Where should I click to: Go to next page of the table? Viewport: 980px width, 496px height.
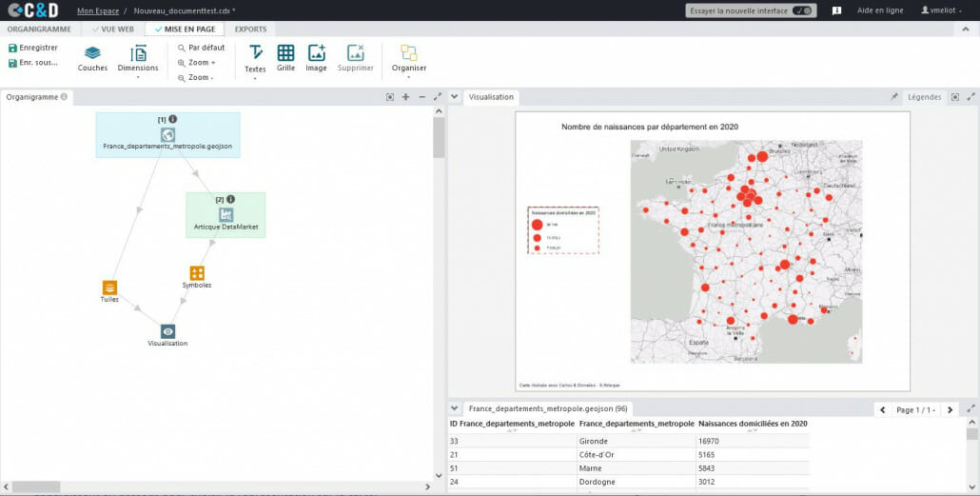tap(950, 409)
